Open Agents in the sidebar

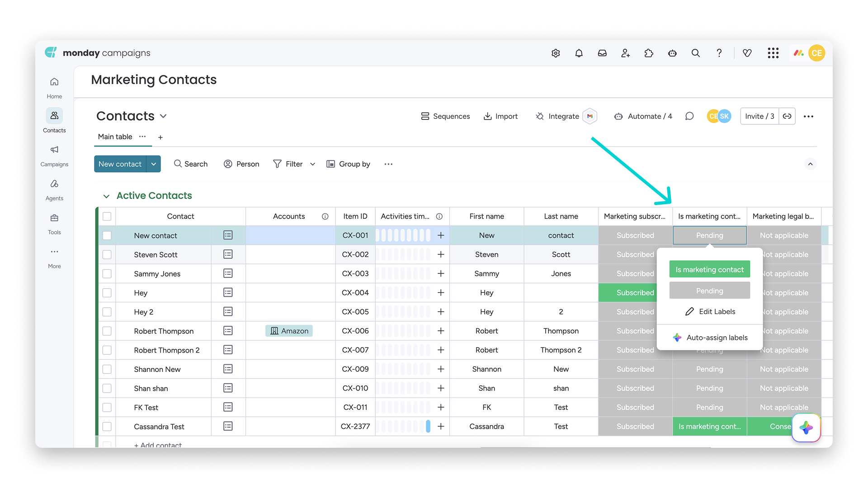pos(54,190)
